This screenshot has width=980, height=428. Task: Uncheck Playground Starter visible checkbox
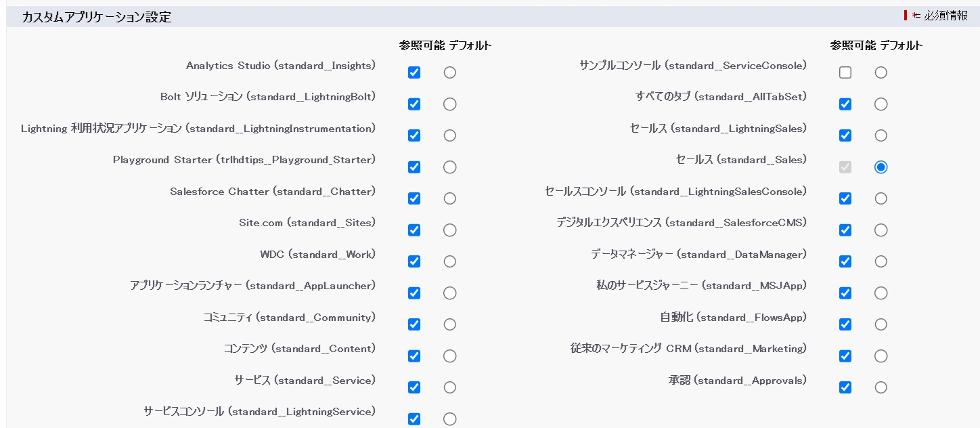pyautogui.click(x=414, y=167)
